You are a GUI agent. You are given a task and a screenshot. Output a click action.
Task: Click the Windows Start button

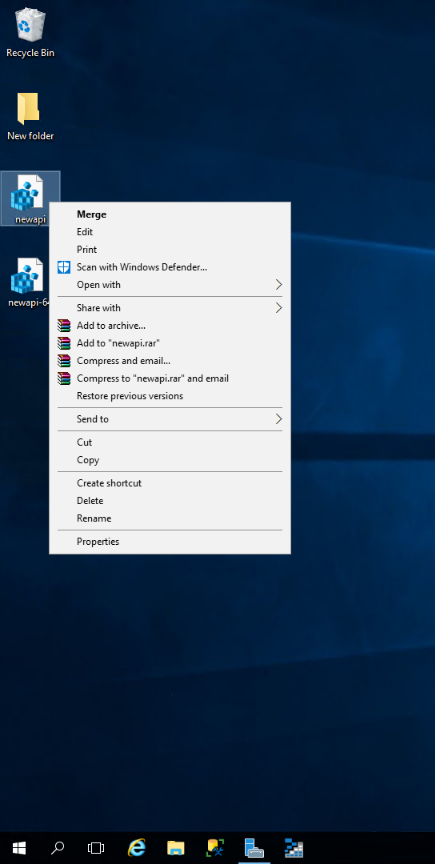[x=19, y=847]
